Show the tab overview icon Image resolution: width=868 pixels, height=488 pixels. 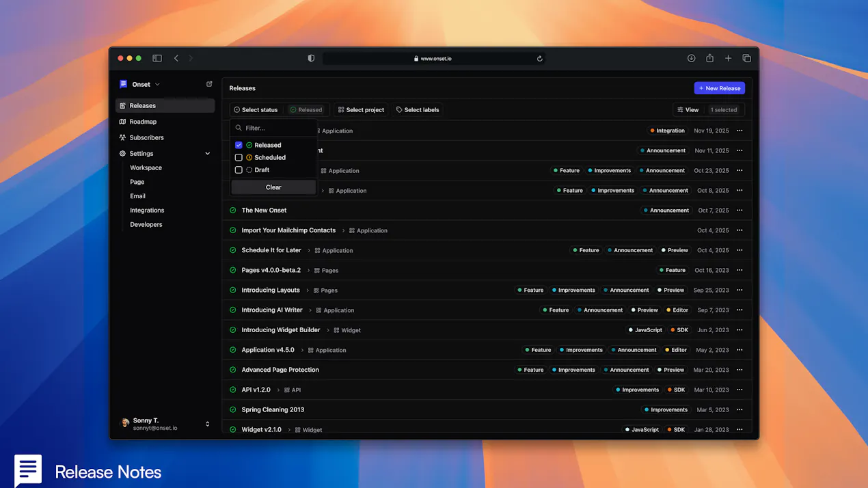(x=747, y=59)
